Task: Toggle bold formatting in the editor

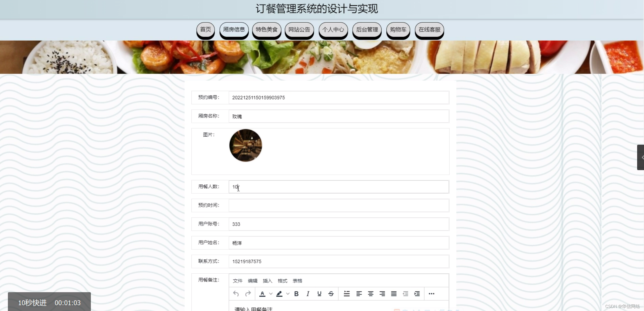Action: coord(296,294)
